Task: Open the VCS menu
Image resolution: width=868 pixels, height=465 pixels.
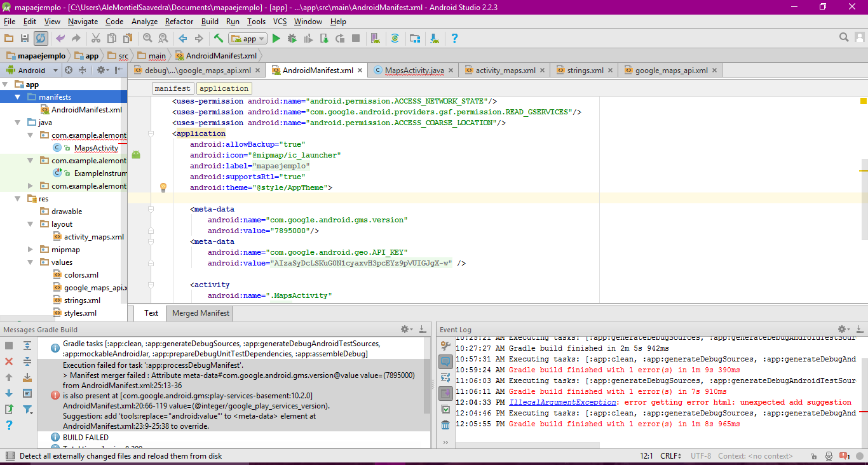Action: tap(280, 22)
